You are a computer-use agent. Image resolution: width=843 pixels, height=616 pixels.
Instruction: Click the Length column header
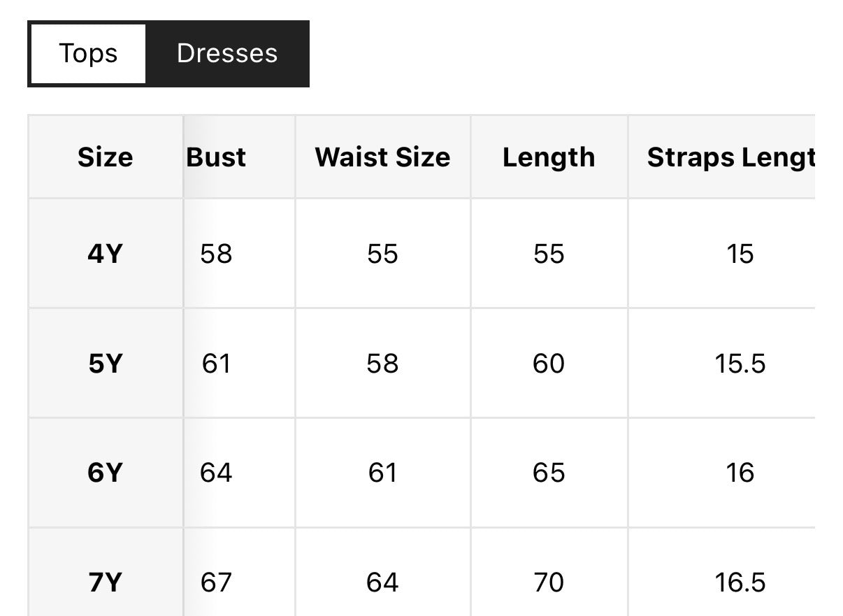[549, 157]
